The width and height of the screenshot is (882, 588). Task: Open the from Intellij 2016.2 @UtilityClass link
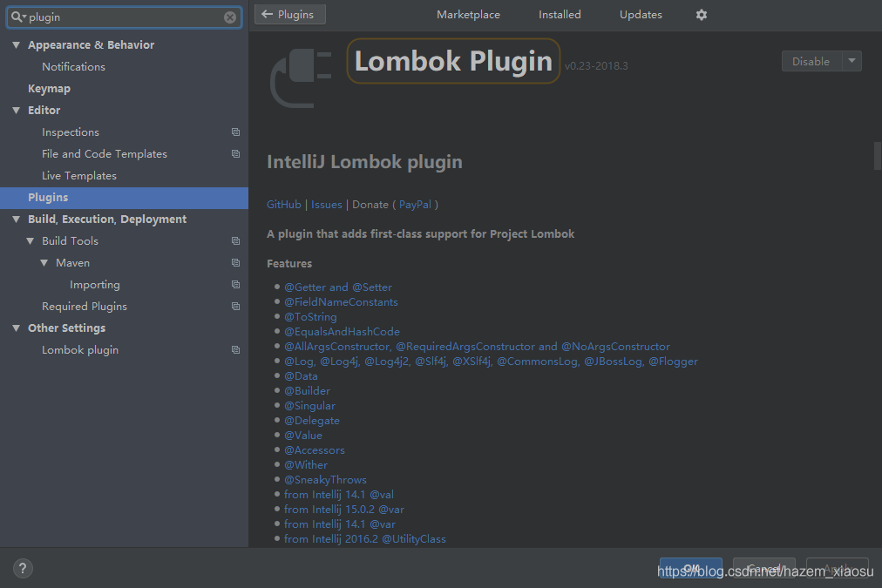click(365, 539)
